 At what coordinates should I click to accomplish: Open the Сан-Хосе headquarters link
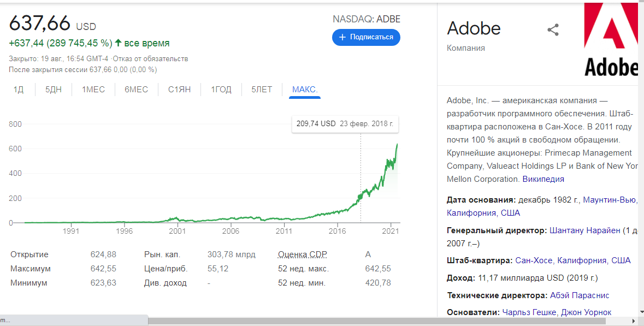point(534,260)
